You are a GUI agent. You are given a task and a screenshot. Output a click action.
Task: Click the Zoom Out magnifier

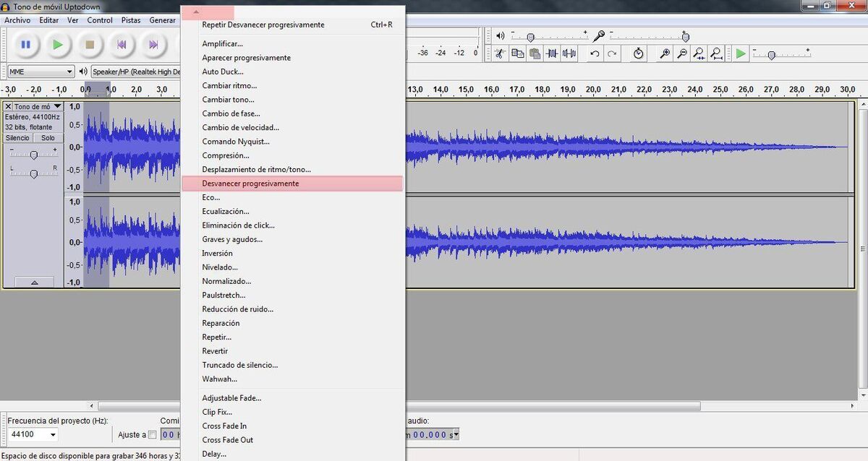pyautogui.click(x=682, y=53)
